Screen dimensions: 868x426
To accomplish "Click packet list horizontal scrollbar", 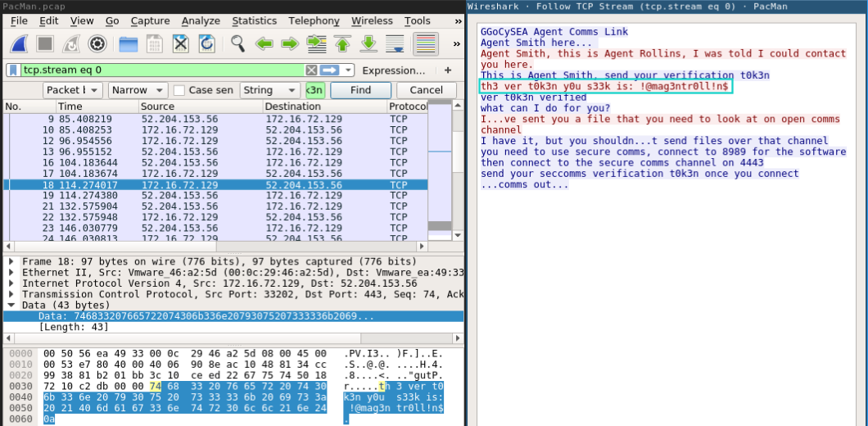I will [215, 246].
